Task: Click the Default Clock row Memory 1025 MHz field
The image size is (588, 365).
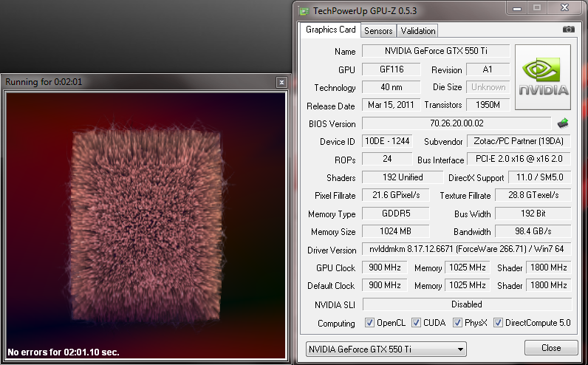Action: 468,285
